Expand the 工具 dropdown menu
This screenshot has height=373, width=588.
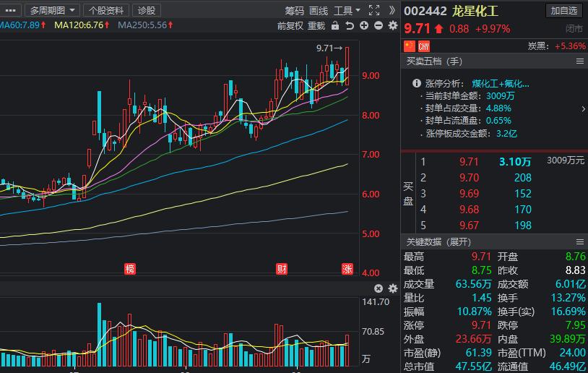click(x=347, y=11)
